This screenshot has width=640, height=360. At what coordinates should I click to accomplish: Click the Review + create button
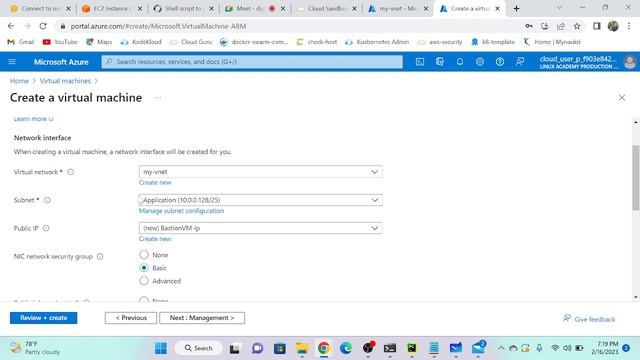[x=43, y=318]
